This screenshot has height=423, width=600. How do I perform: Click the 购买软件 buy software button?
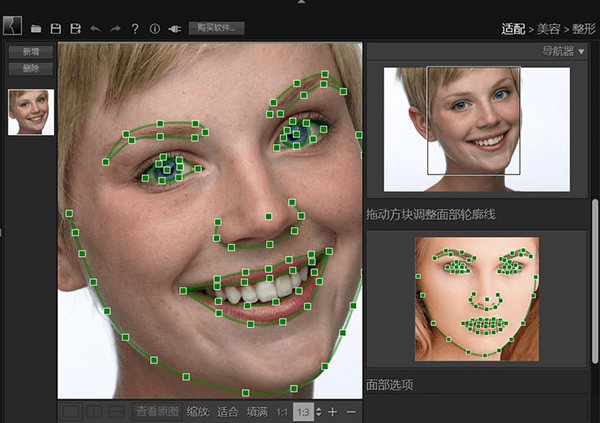[215, 28]
